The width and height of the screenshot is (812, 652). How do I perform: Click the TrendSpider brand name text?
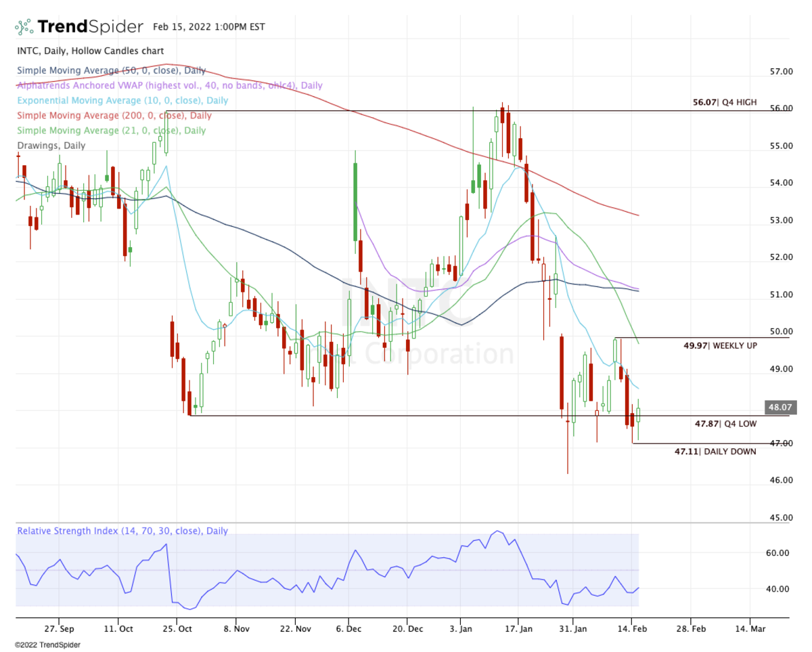(90, 27)
